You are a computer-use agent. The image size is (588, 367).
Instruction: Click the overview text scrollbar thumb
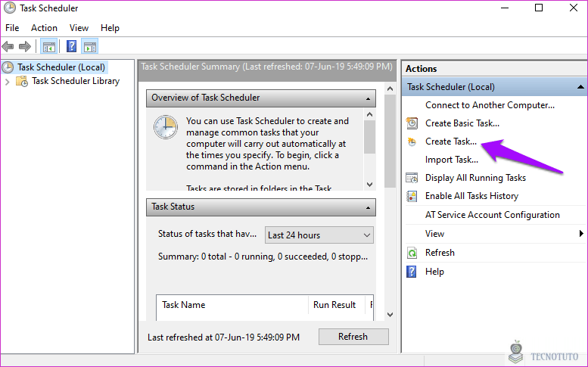[x=370, y=137]
